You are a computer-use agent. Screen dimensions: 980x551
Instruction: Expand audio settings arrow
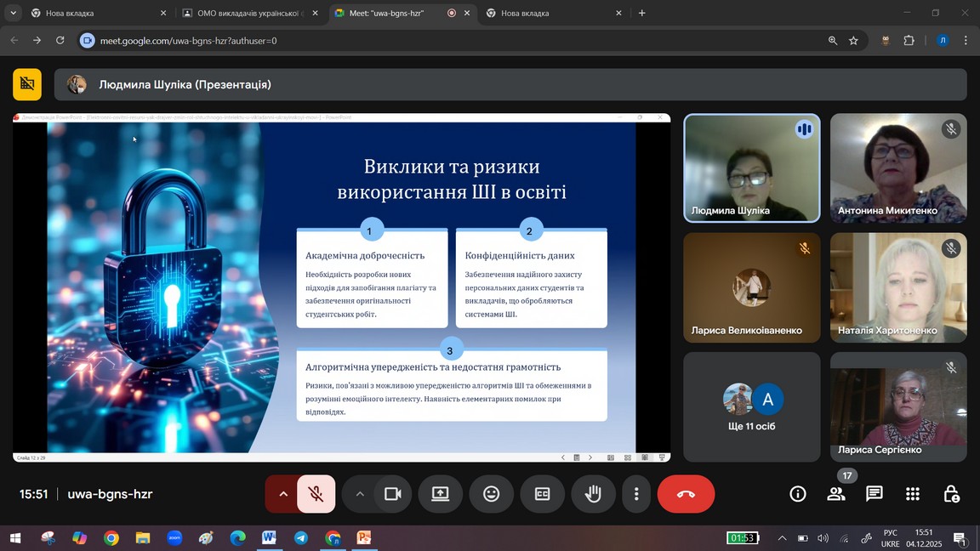pyautogui.click(x=283, y=494)
